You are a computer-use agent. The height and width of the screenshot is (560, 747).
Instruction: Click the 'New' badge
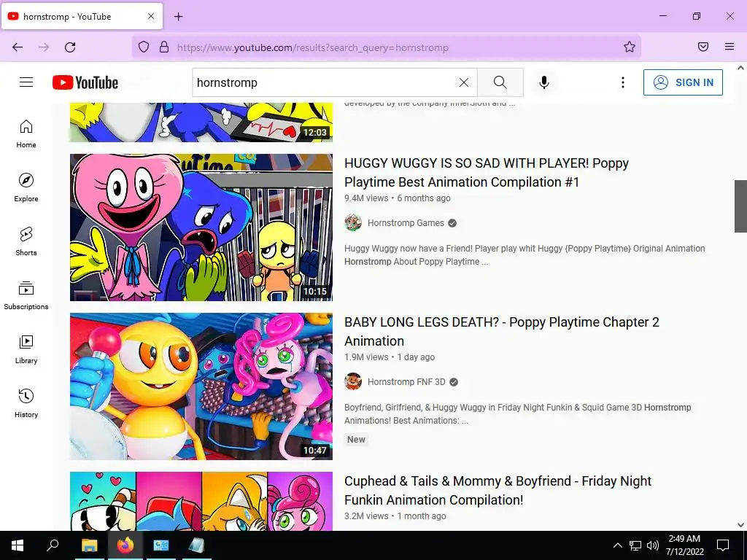(x=356, y=440)
